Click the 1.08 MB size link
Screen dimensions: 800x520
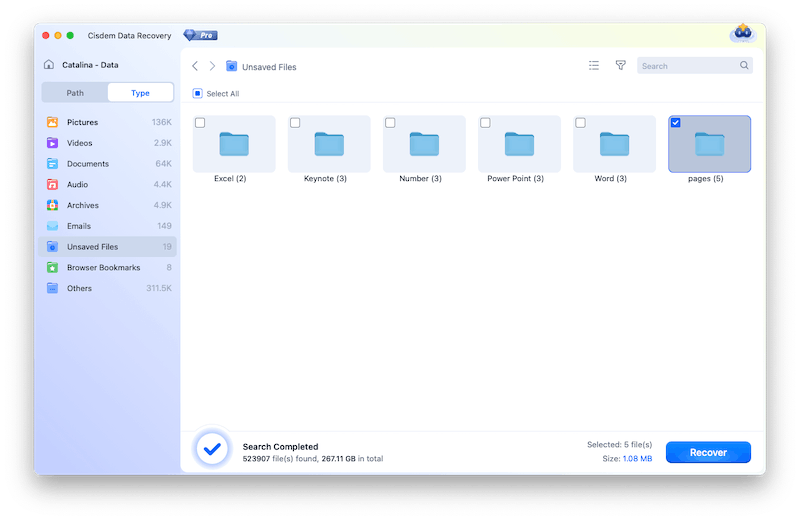tap(637, 458)
